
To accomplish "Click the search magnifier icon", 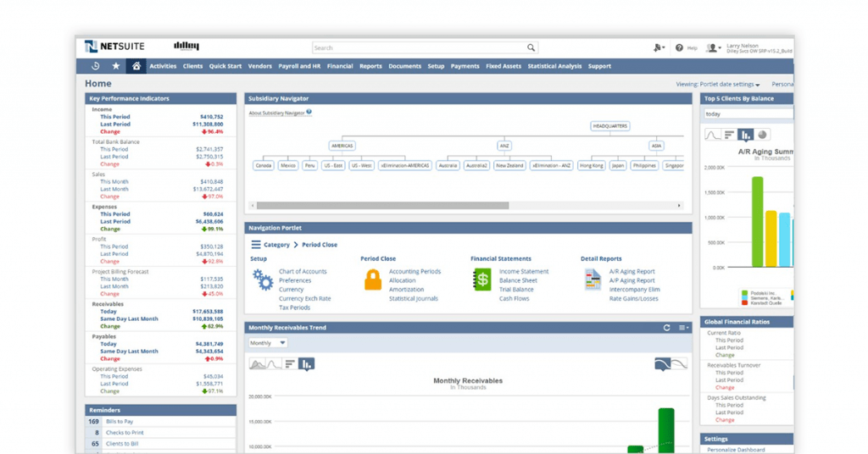I will coord(531,47).
